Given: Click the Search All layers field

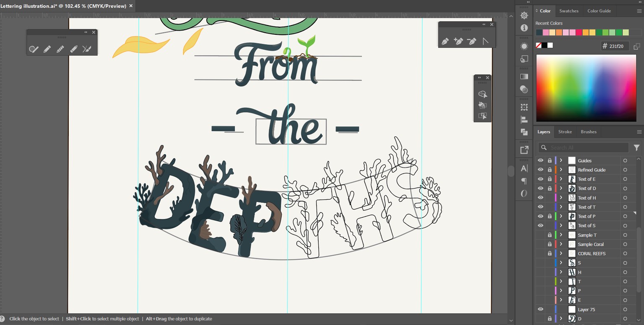Looking at the screenshot, I should pyautogui.click(x=583, y=147).
